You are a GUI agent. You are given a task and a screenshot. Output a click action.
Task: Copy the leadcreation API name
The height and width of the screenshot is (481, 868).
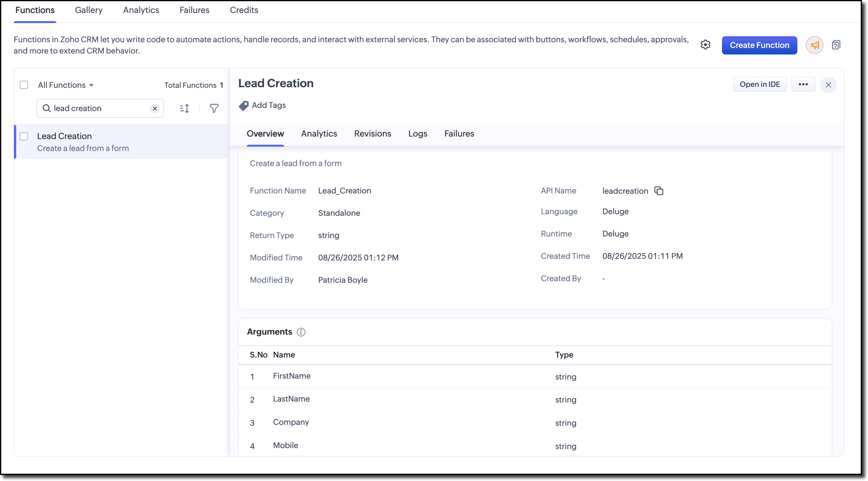(659, 191)
